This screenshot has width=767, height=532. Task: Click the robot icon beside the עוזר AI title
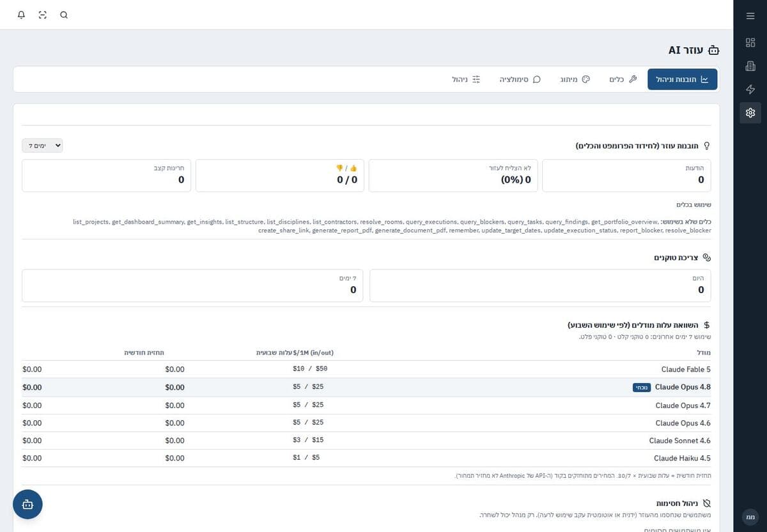(713, 50)
